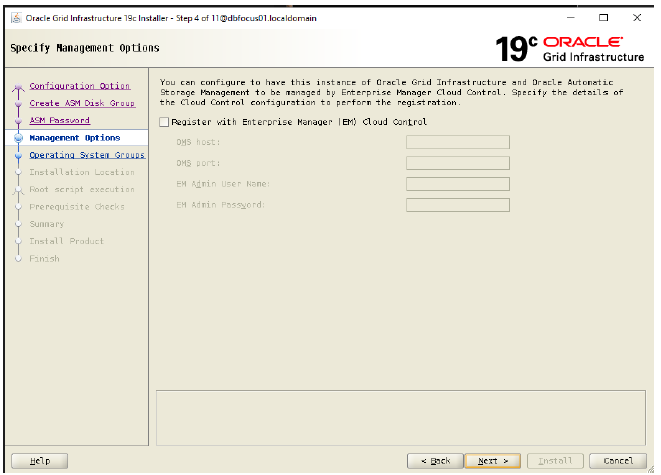Click the Install Product step text
The width and height of the screenshot is (661, 475).
pos(66,241)
